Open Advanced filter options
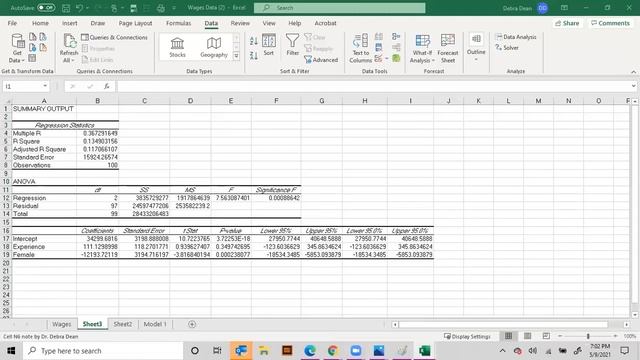Screen dimensions: 640x360 [321, 60]
